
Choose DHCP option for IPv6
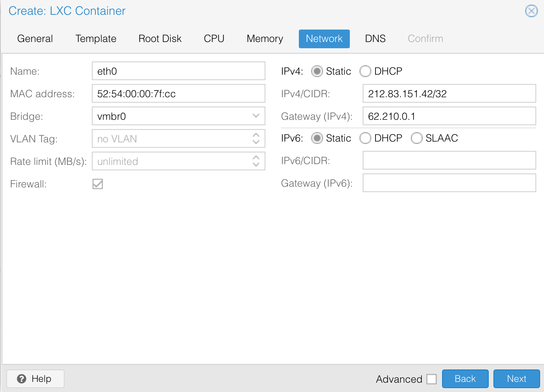pyautogui.click(x=365, y=138)
